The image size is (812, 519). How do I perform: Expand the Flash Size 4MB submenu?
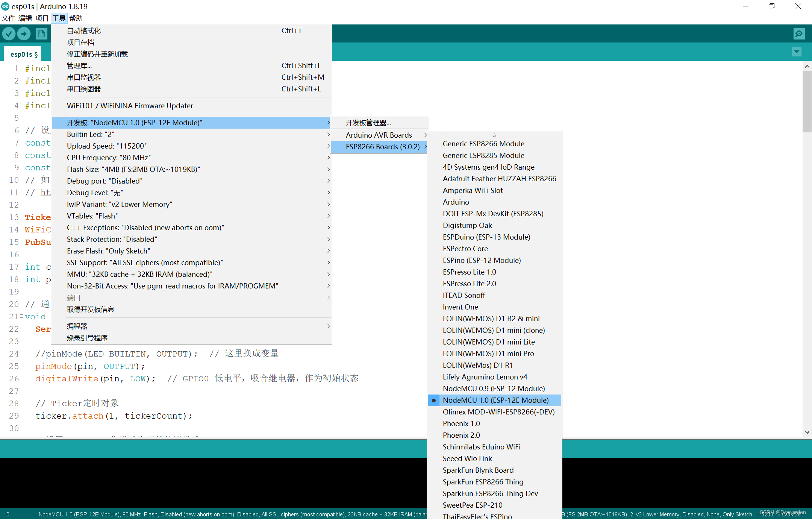click(x=192, y=170)
